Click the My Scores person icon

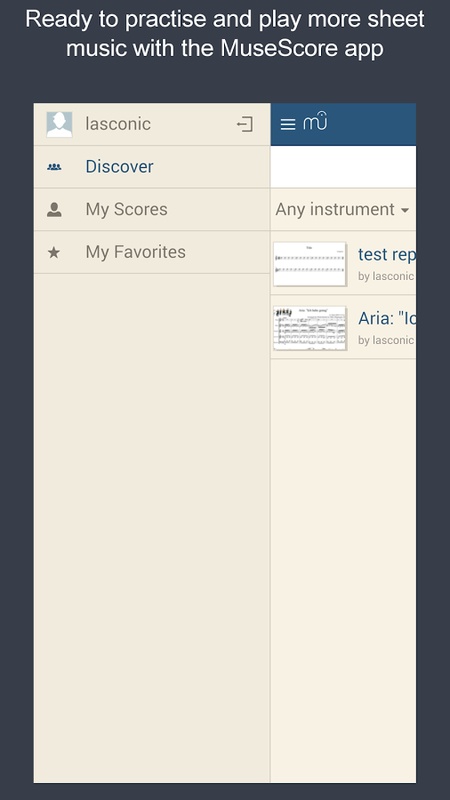point(54,209)
